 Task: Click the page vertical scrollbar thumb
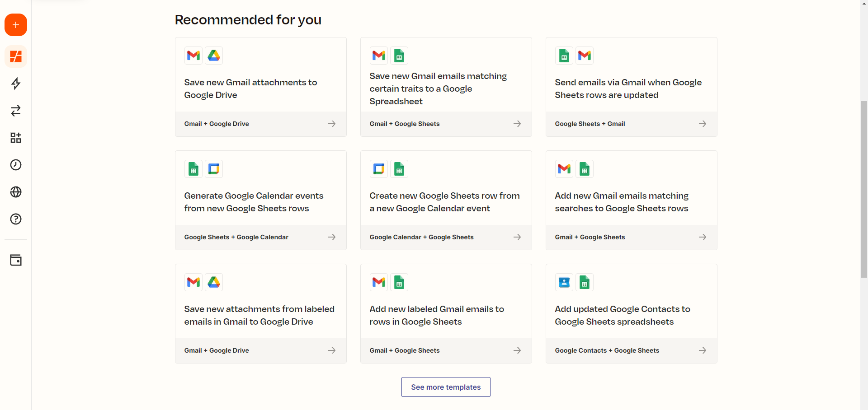click(864, 190)
